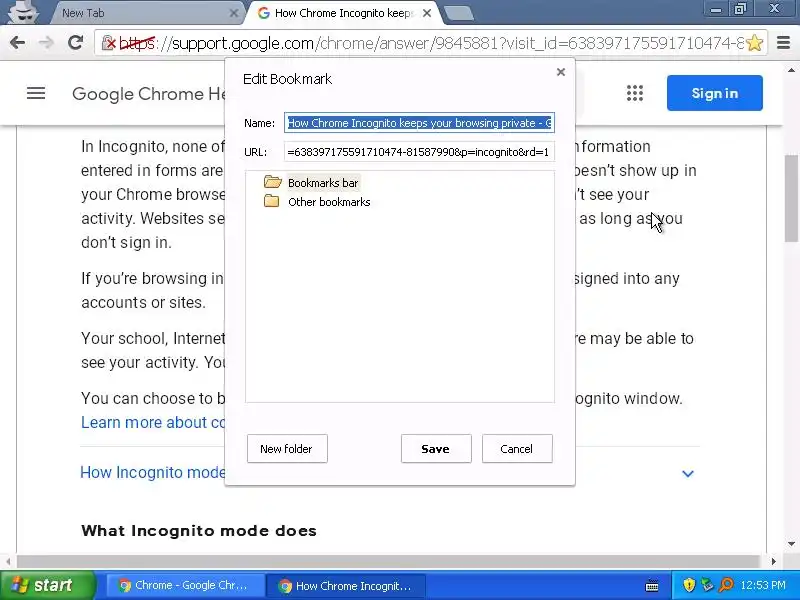Click the taskbar clock 12:53 PM

763,585
